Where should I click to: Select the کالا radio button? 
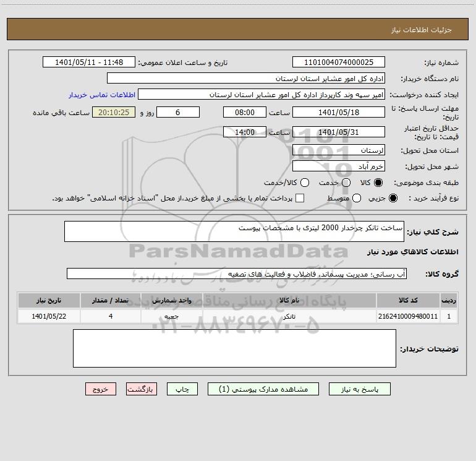point(378,183)
